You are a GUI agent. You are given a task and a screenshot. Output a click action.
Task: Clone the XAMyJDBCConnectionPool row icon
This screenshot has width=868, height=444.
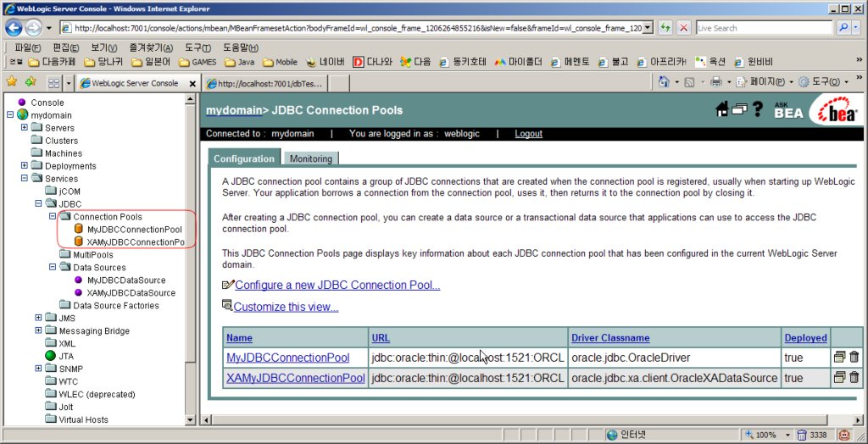(839, 378)
